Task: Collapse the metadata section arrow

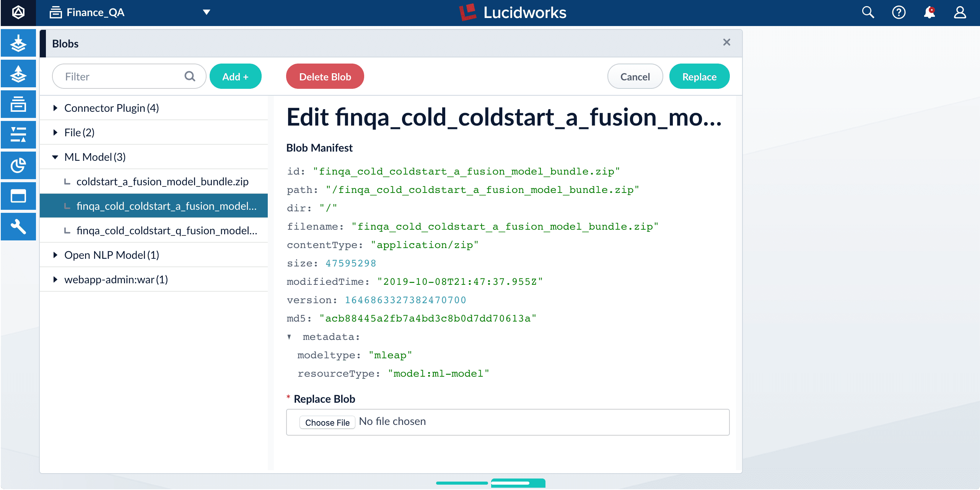Action: click(290, 337)
